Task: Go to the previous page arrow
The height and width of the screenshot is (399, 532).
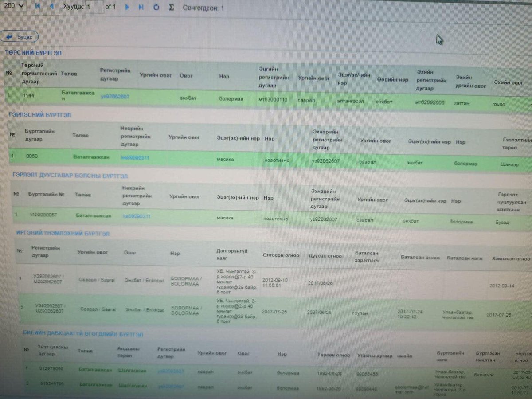Action: pyautogui.click(x=51, y=7)
